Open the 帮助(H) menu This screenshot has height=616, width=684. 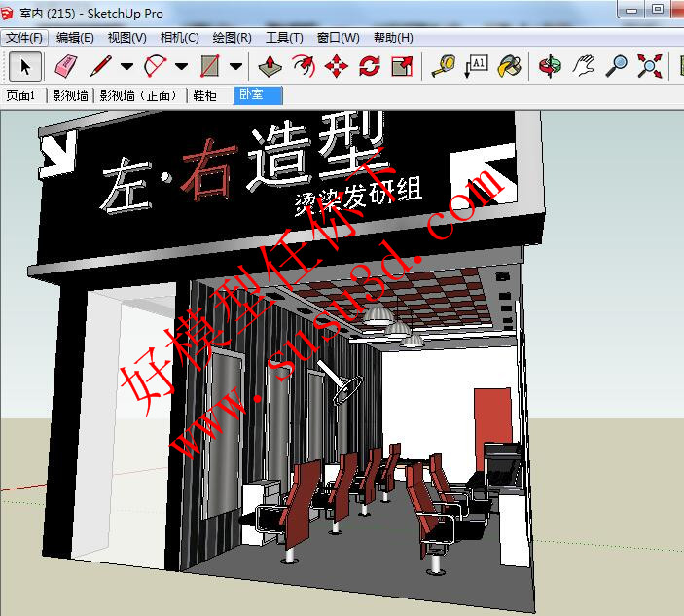click(x=393, y=38)
